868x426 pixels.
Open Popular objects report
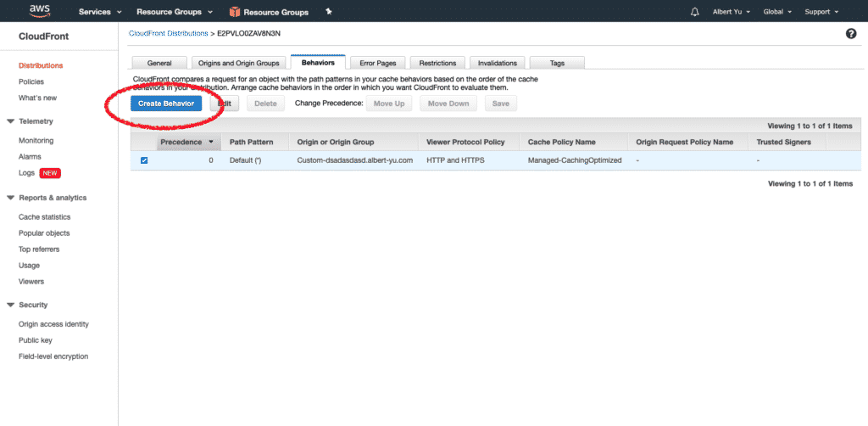44,233
